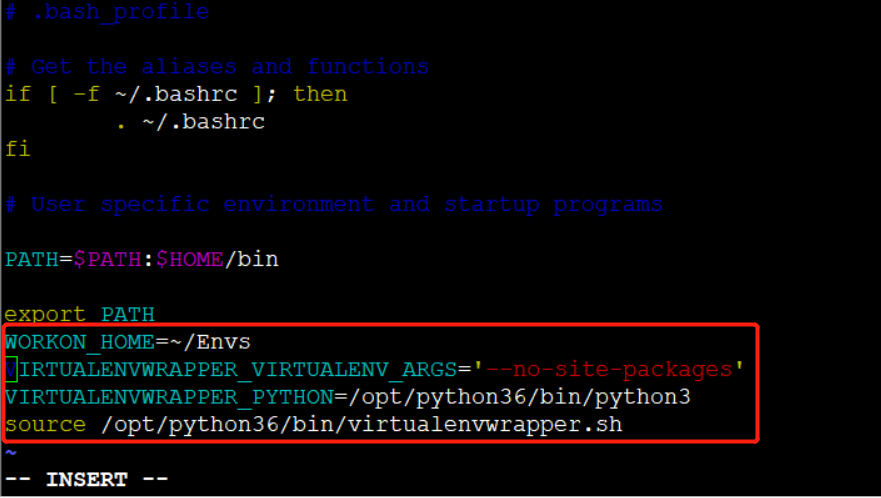Click '~/.bashrc' in the if condition
The image size is (881, 498).
coord(176,94)
